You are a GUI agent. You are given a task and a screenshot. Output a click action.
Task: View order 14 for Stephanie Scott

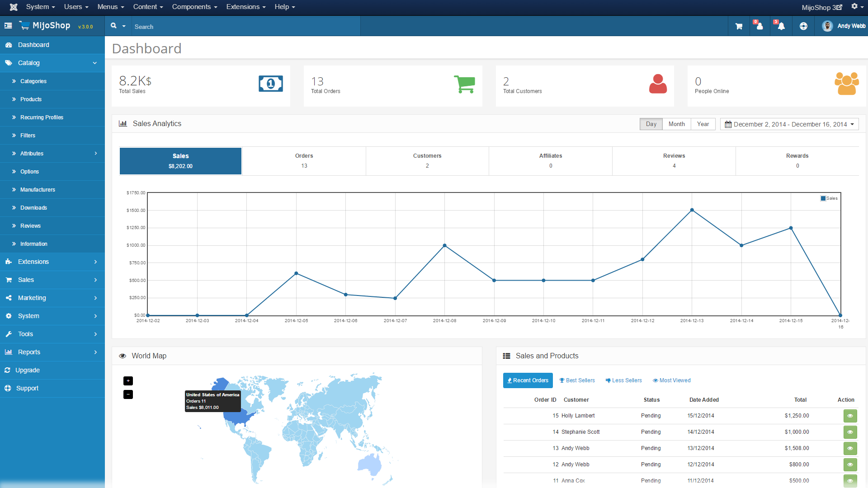(850, 432)
